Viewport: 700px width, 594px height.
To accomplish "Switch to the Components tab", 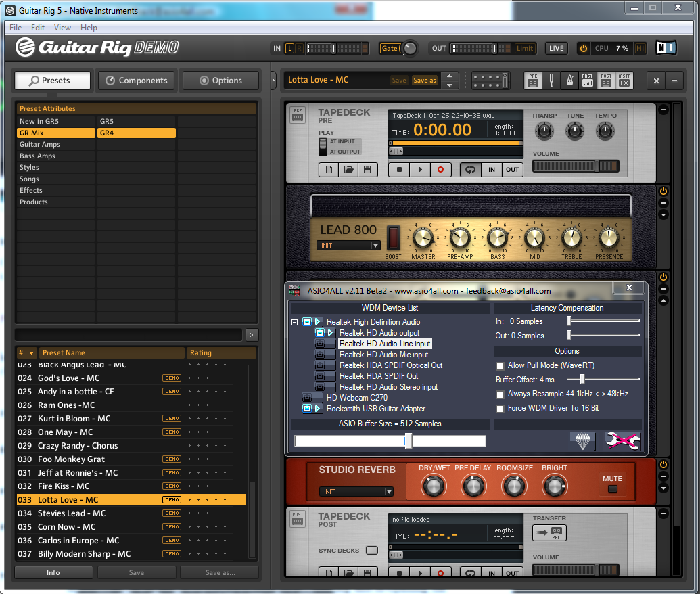I will (x=136, y=81).
